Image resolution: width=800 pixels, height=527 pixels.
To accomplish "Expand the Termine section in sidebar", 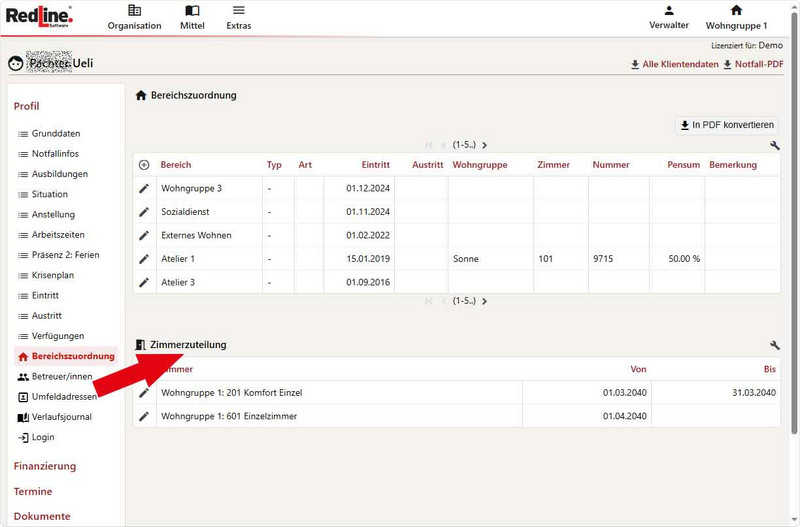I will tap(33, 492).
